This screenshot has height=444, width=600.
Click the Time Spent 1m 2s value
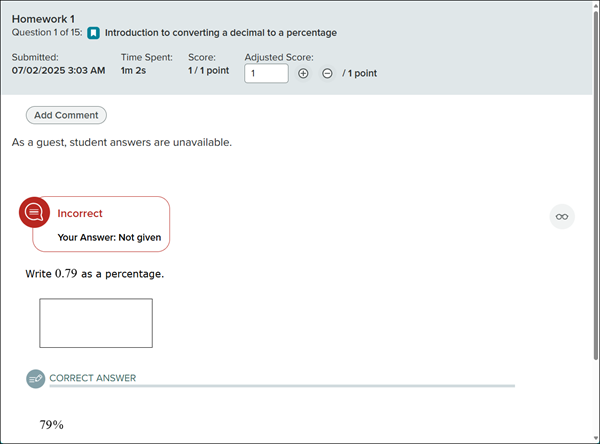pos(134,72)
